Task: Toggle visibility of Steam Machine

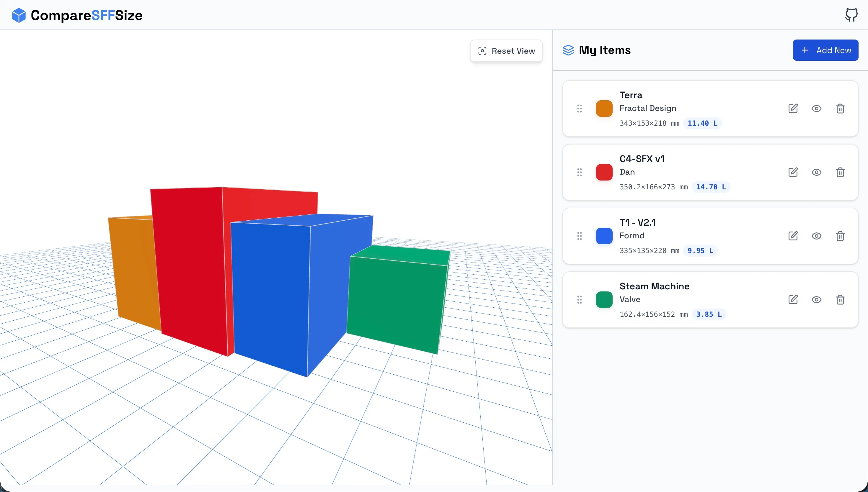Action: point(816,300)
